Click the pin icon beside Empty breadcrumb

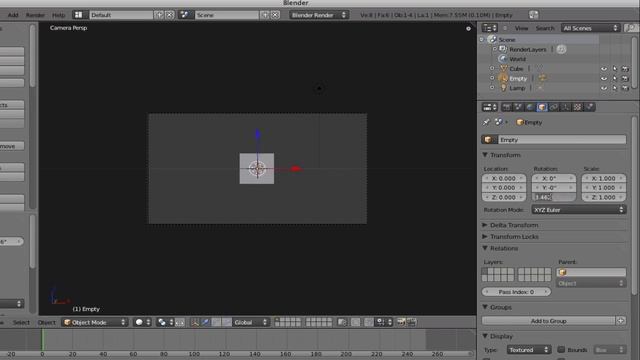[486, 122]
